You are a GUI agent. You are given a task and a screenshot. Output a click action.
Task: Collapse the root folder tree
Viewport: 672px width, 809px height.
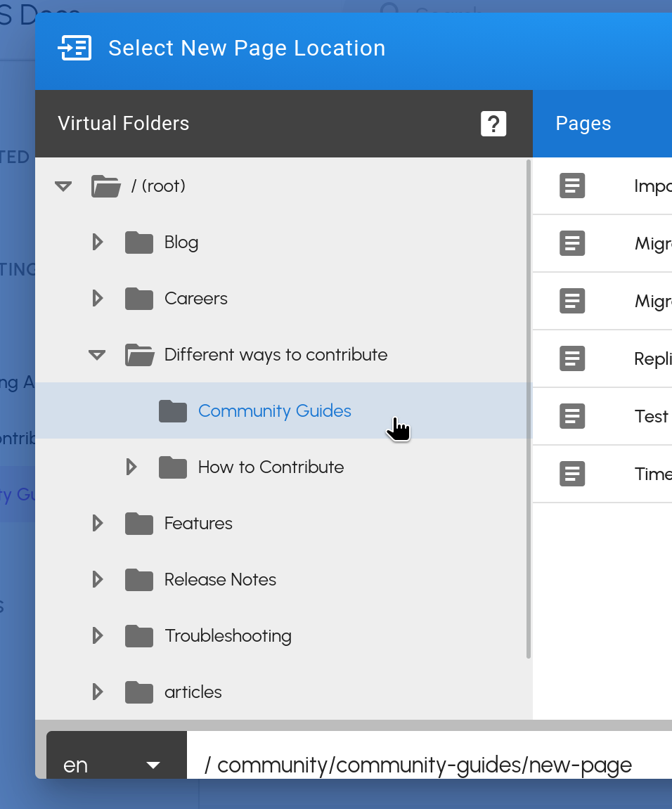tap(63, 186)
